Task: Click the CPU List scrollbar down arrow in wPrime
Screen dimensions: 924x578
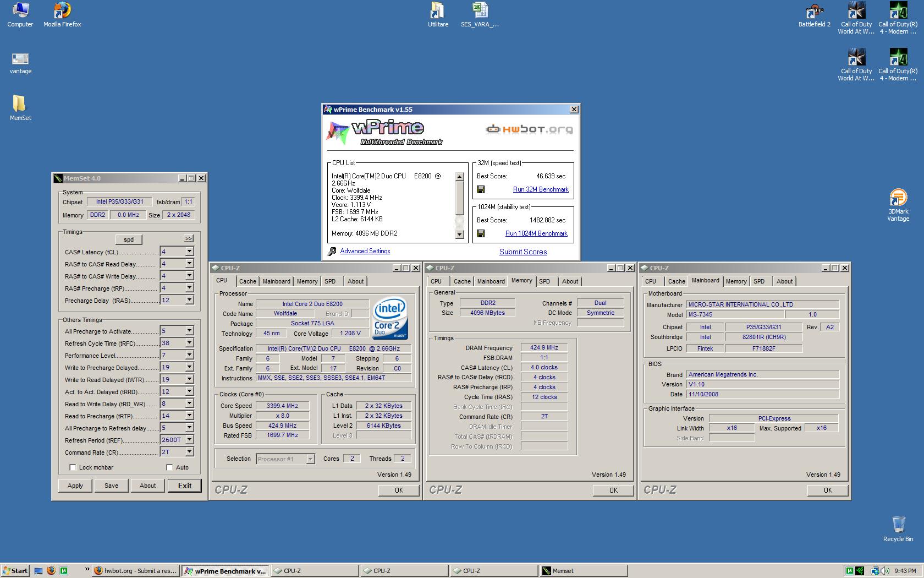Action: point(460,235)
